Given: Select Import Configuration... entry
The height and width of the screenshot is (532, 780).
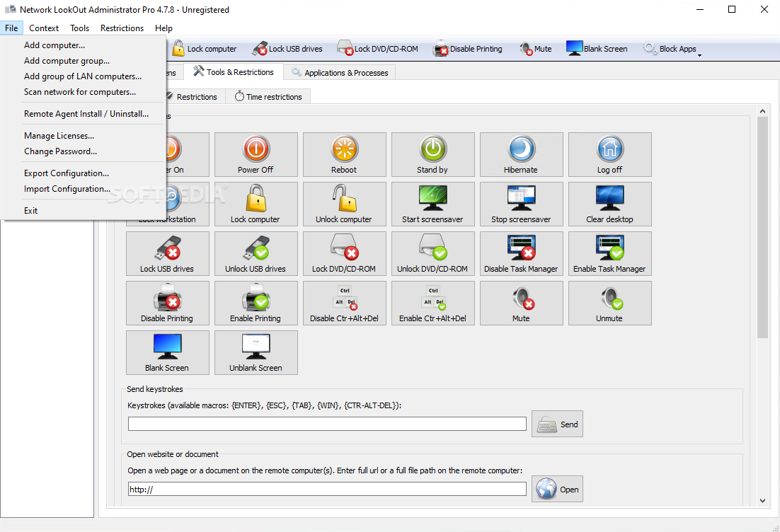Looking at the screenshot, I should pyautogui.click(x=83, y=189).
